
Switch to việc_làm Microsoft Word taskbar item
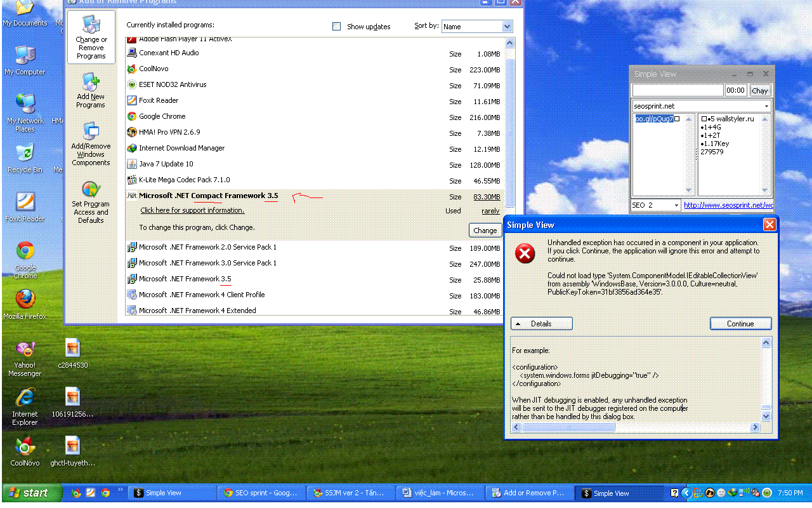coord(439,493)
